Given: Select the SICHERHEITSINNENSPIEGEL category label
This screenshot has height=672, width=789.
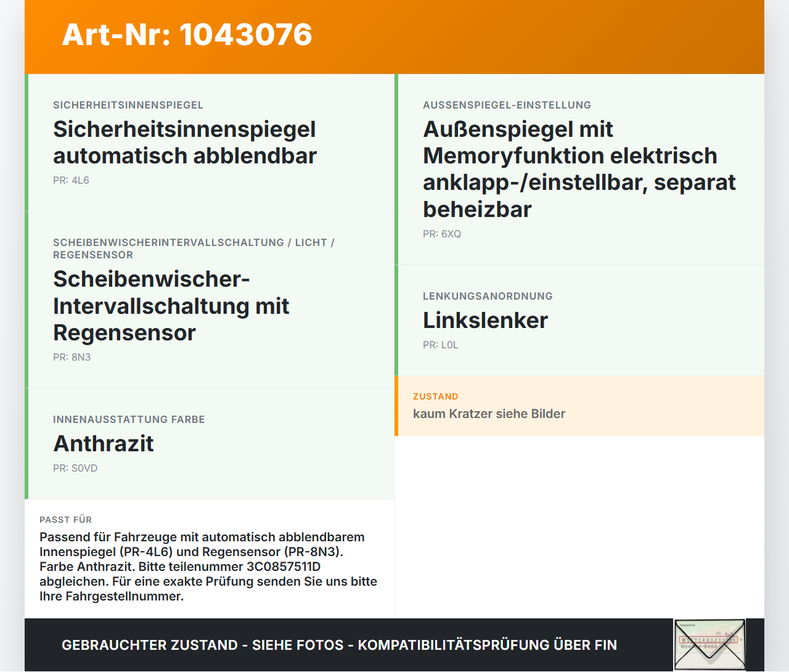Looking at the screenshot, I should 128,105.
